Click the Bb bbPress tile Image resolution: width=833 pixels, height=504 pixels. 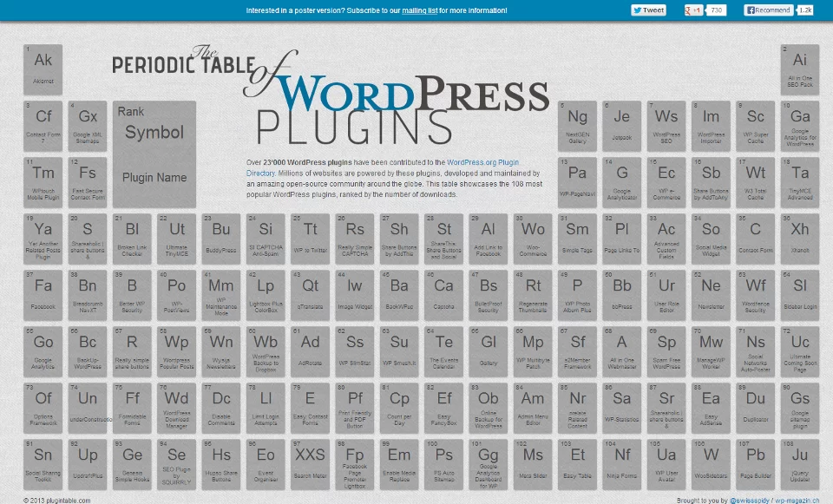pos(621,295)
